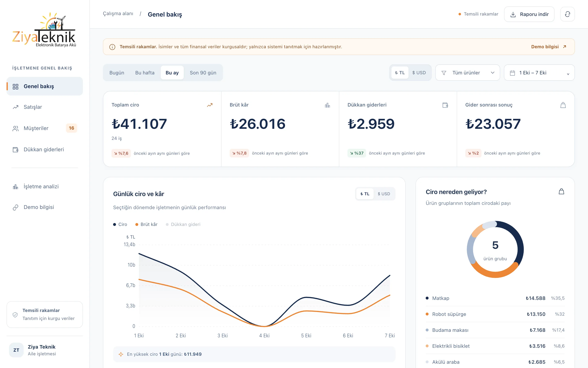Open the Tüm ürünler dropdown
Viewport: 588px width, 368px height.
tap(468, 73)
